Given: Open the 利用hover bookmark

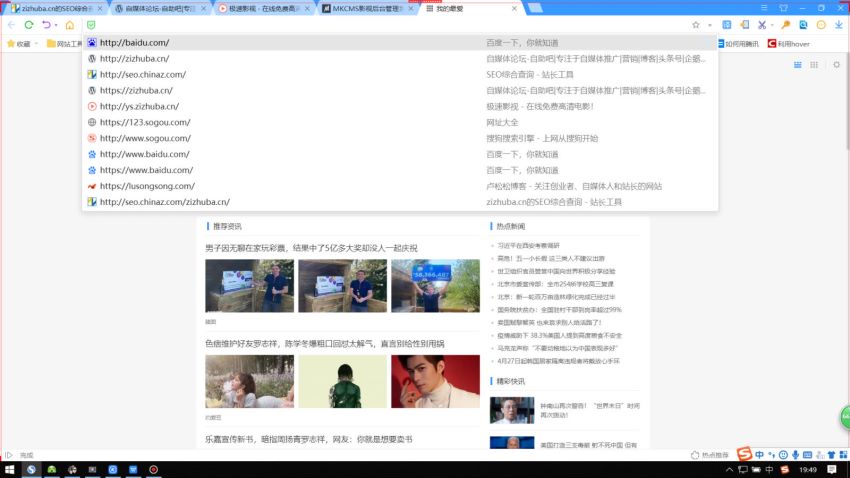Looking at the screenshot, I should point(789,44).
